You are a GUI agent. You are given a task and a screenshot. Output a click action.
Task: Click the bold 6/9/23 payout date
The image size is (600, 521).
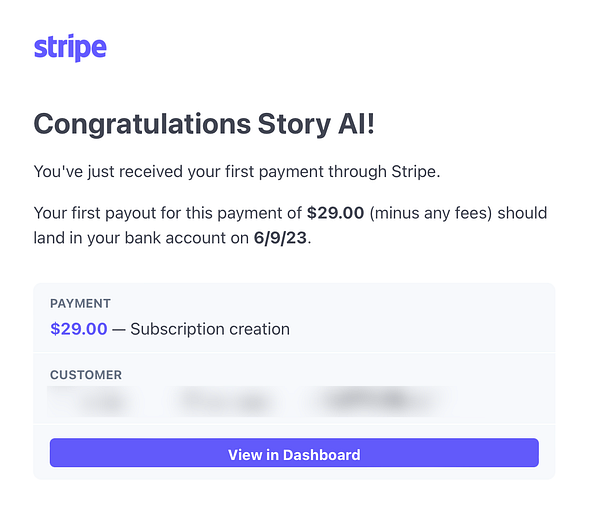point(280,238)
